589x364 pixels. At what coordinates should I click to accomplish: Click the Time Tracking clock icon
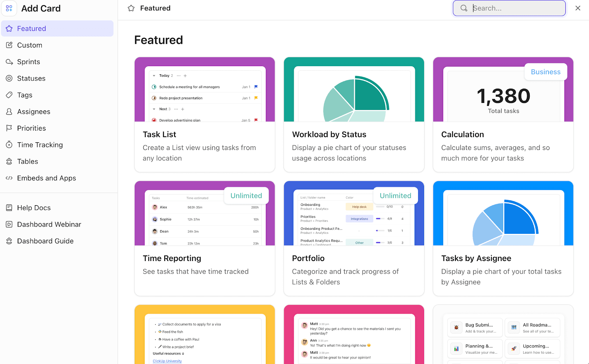point(9,145)
